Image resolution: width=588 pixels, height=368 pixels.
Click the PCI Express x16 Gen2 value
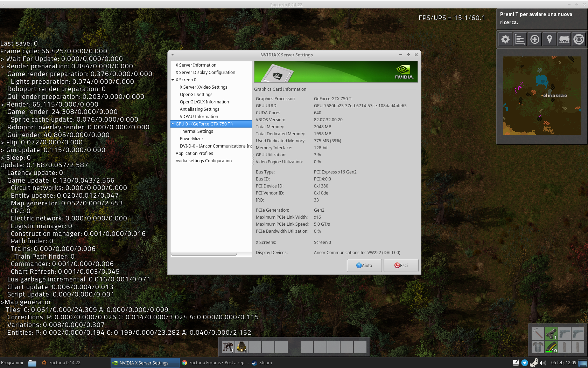335,172
